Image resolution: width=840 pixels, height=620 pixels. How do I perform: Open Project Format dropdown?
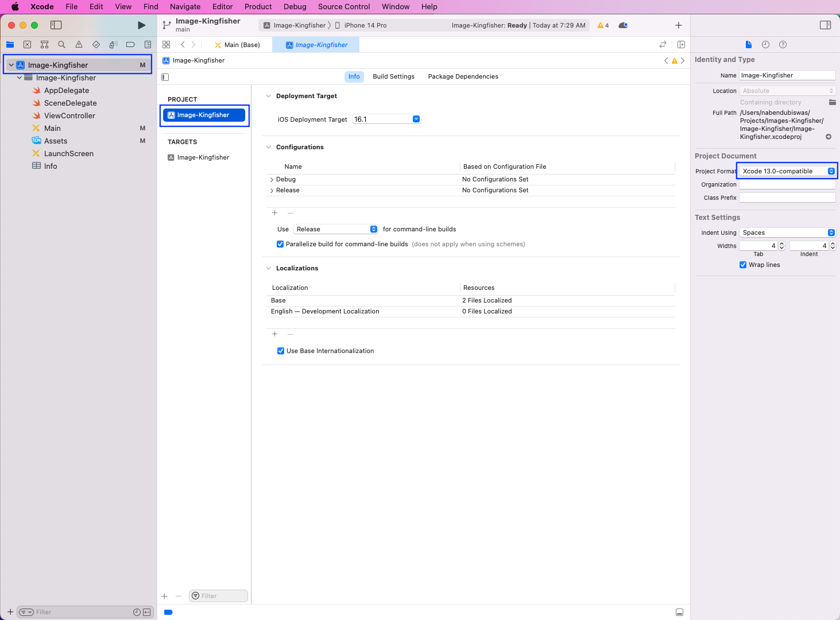[787, 171]
